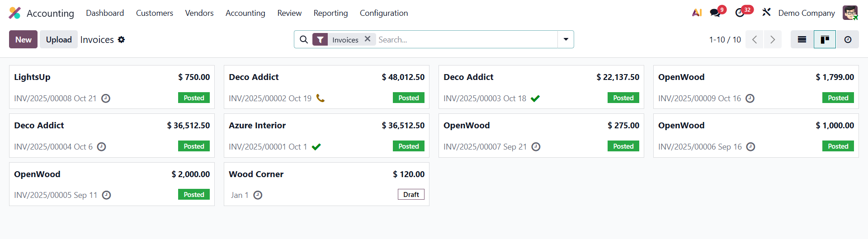Open the conversations chat icon
The image size is (868, 239).
715,13
